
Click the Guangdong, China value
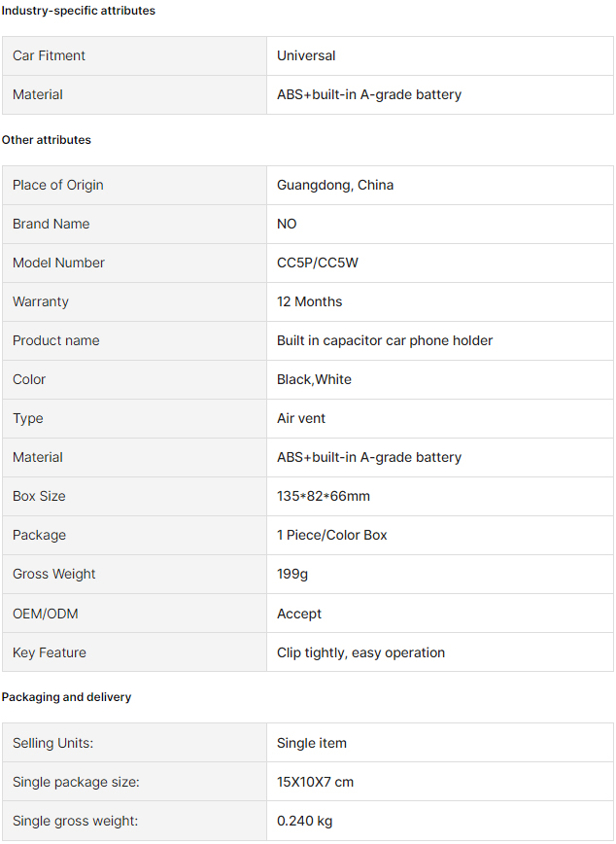pyautogui.click(x=335, y=185)
